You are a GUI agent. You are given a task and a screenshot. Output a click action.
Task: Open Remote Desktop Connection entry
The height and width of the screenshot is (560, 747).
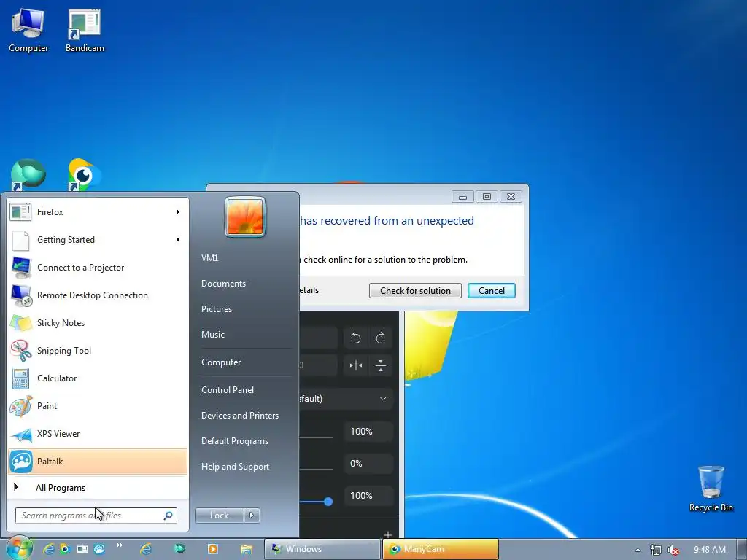coord(98,295)
